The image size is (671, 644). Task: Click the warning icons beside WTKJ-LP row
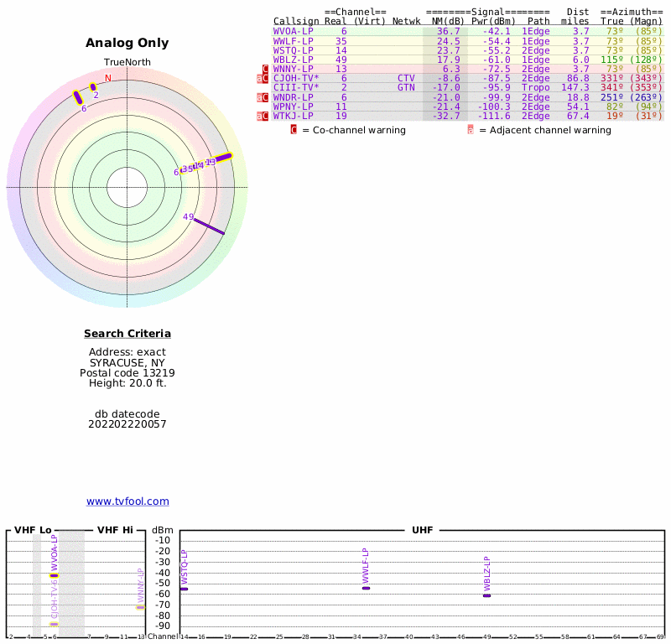point(263,116)
